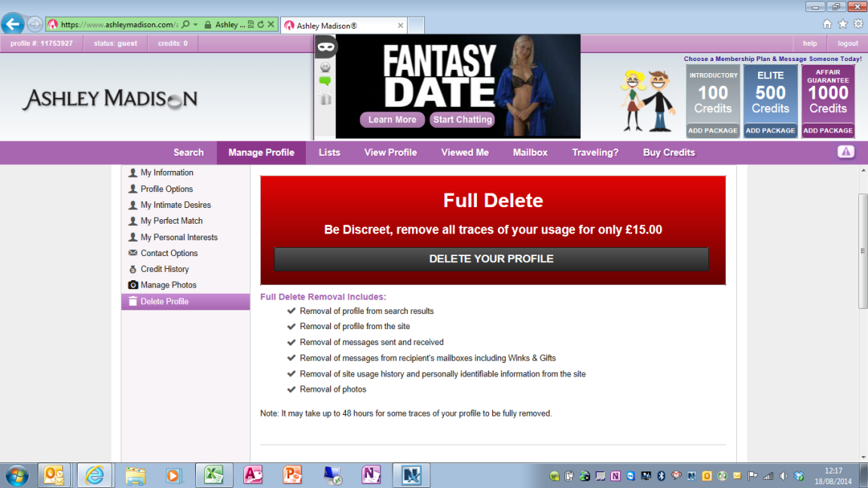Screen dimensions: 868x488
Task: Click Start Chatting on the banner
Action: click(x=462, y=120)
